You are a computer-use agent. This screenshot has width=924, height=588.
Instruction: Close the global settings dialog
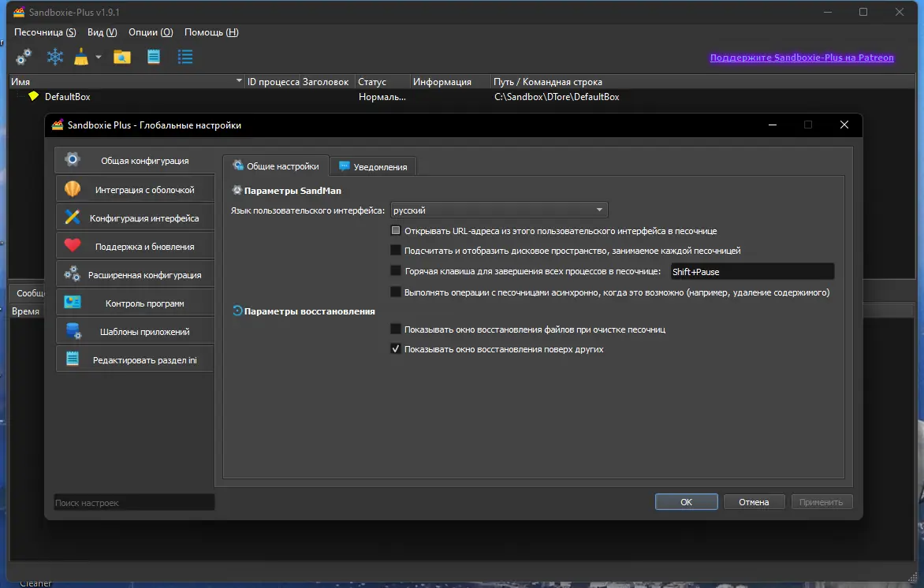click(x=844, y=125)
